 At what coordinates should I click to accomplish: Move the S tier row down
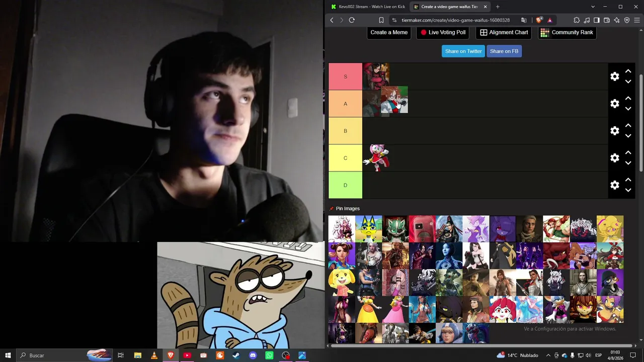coord(628,81)
